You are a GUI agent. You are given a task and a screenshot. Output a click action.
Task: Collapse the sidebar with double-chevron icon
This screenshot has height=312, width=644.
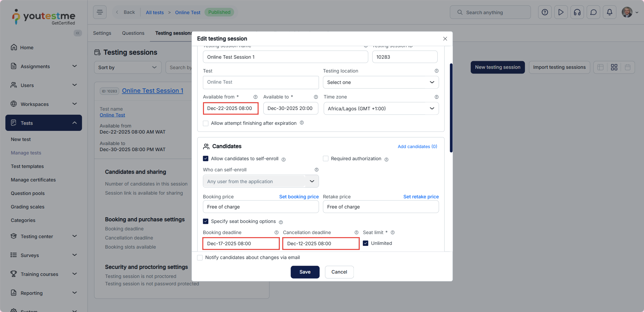78,33
